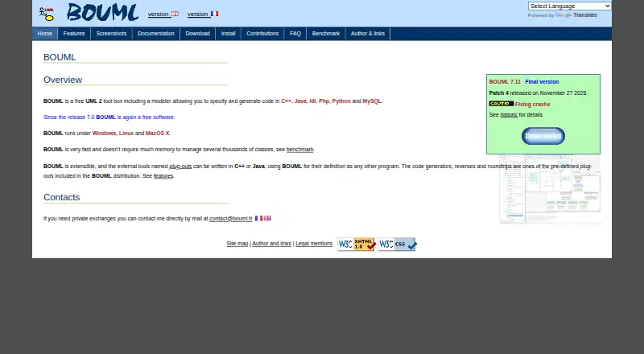Open the W3C CSS validation badge
This screenshot has height=354, width=644.
pos(397,244)
